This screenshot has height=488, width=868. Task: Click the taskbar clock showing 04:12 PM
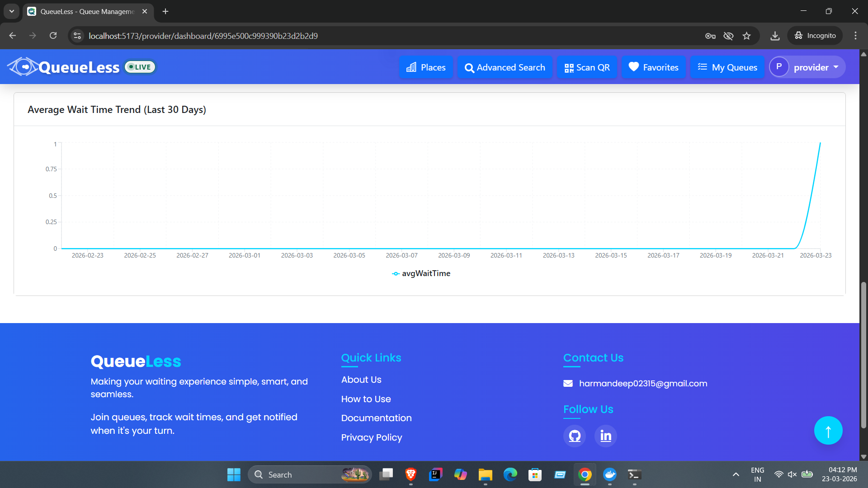tap(840, 475)
